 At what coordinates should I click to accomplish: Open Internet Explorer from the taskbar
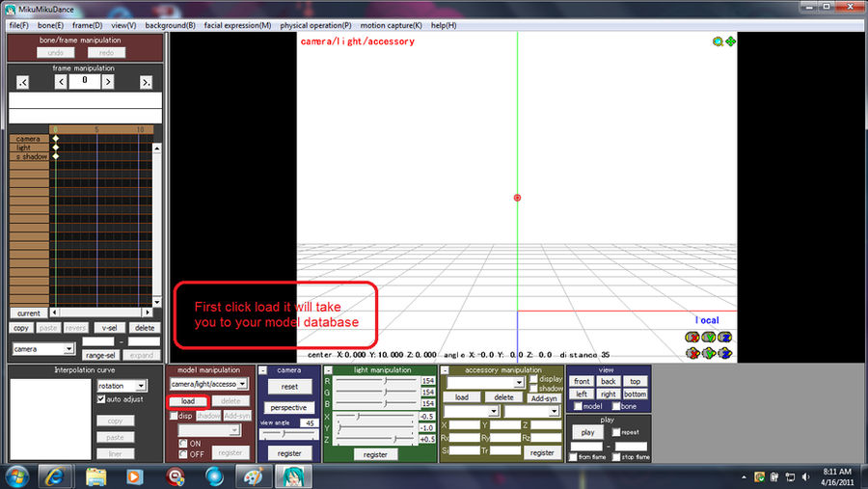coord(54,476)
